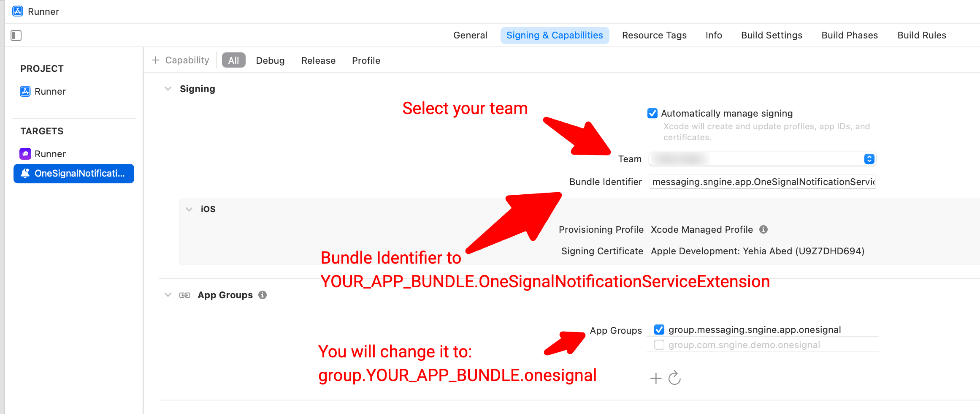Filter capabilities by Release

coord(318,60)
